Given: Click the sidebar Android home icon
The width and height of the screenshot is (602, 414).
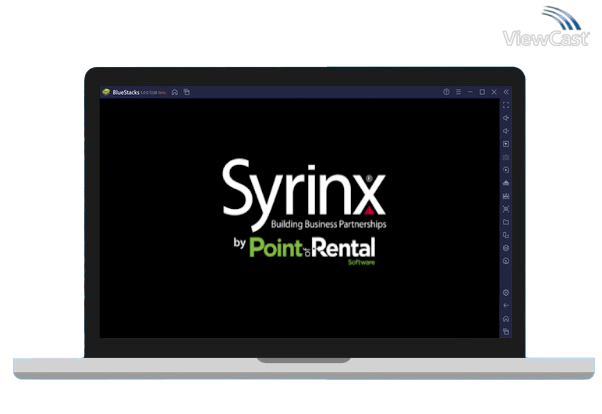Looking at the screenshot, I should click(506, 319).
